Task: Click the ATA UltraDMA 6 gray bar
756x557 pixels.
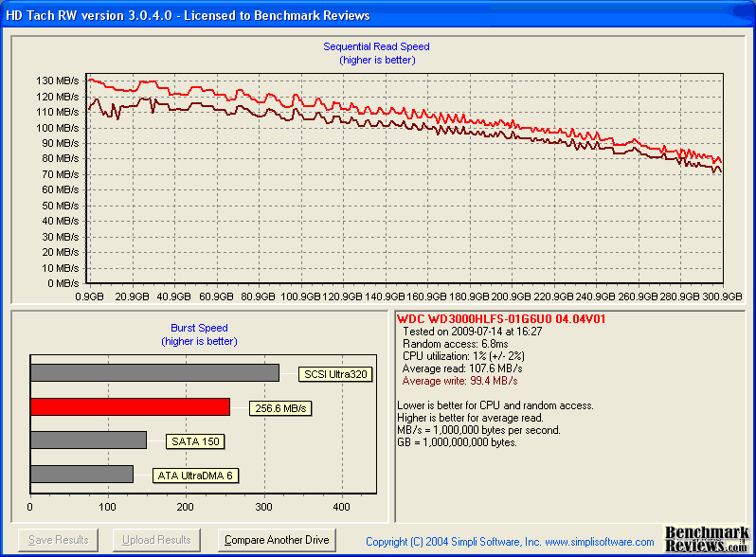Action: (x=81, y=474)
